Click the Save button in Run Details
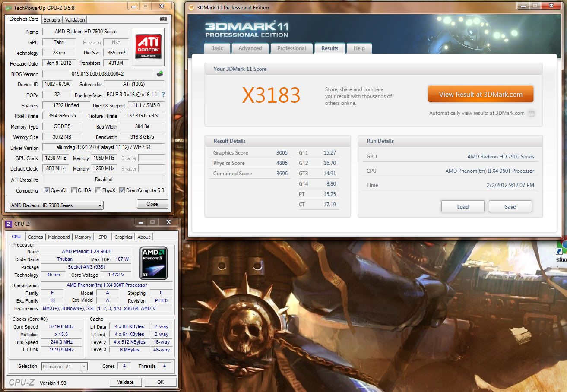 (510, 206)
